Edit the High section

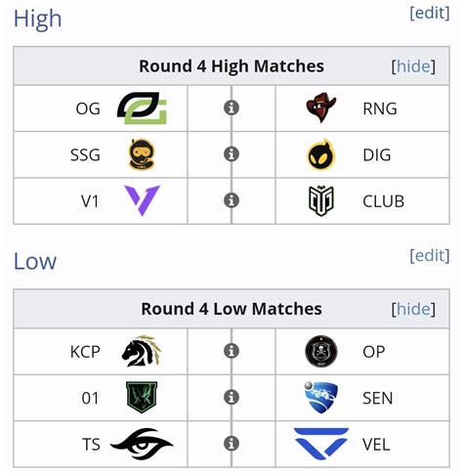click(430, 13)
